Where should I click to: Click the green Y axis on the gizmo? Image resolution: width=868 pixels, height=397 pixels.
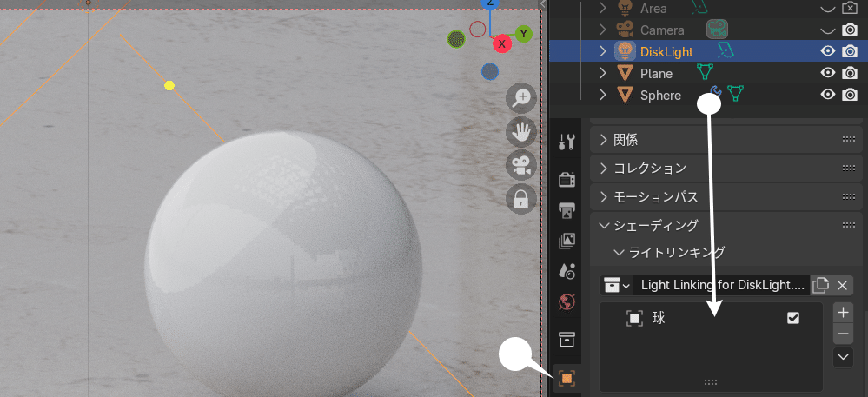[x=523, y=34]
